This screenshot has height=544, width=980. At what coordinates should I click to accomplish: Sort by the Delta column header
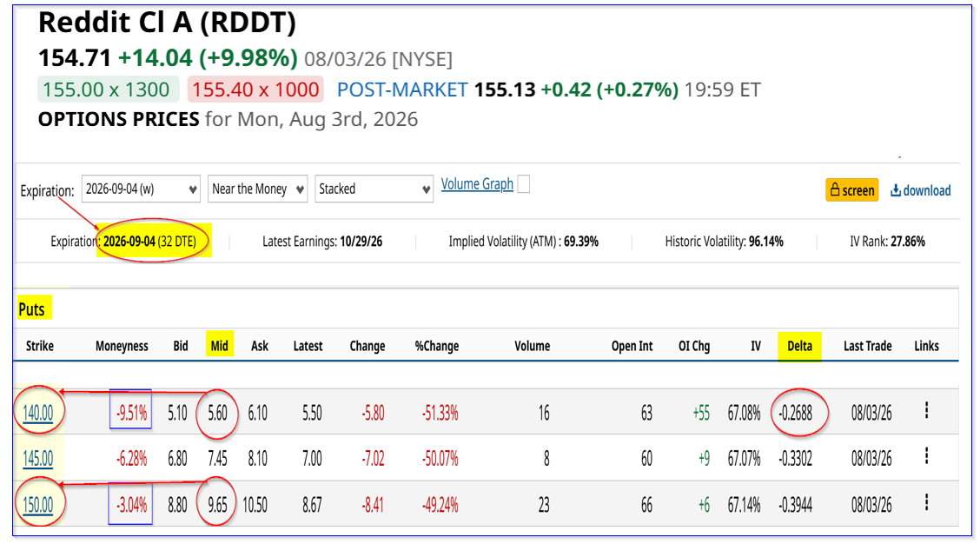coord(799,347)
